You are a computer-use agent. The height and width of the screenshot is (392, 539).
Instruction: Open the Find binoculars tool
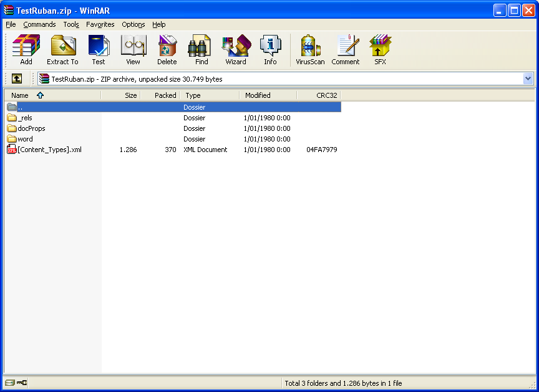coord(202,49)
